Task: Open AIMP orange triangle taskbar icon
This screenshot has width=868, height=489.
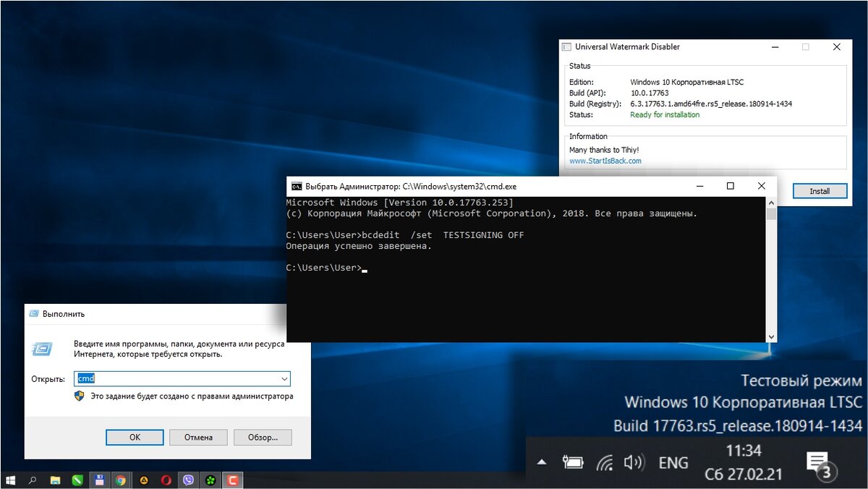Action: 144,480
